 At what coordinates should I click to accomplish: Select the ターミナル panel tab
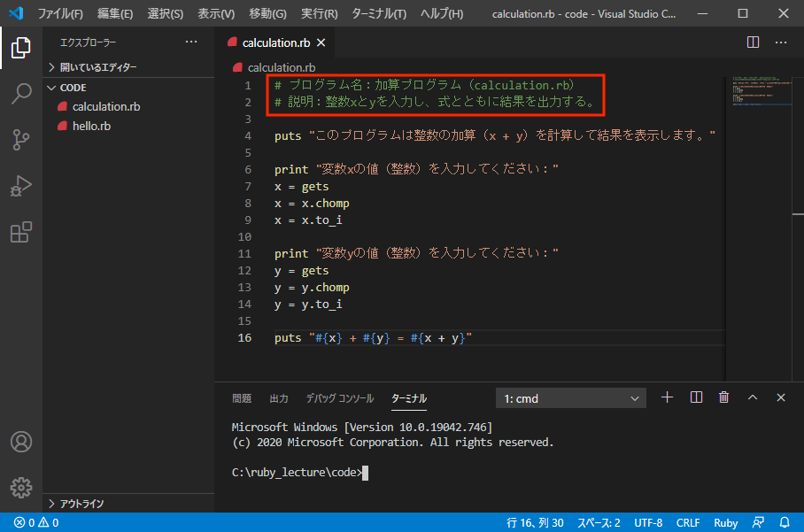(409, 398)
